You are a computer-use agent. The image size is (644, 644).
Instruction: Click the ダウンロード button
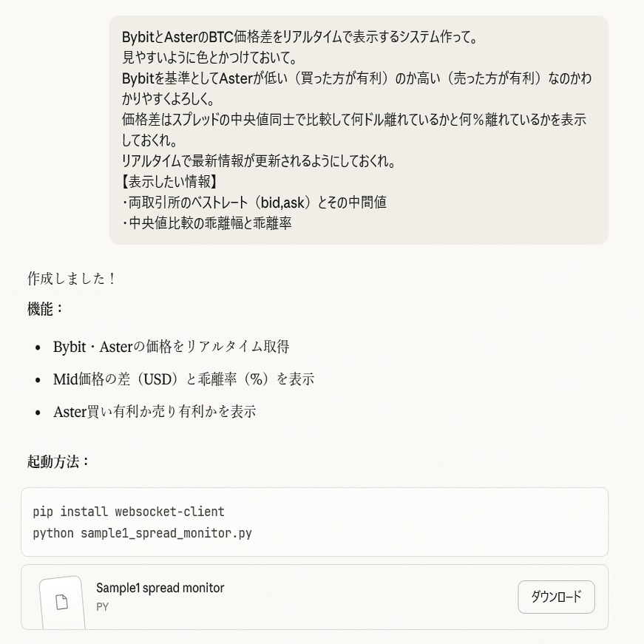pyautogui.click(x=556, y=597)
